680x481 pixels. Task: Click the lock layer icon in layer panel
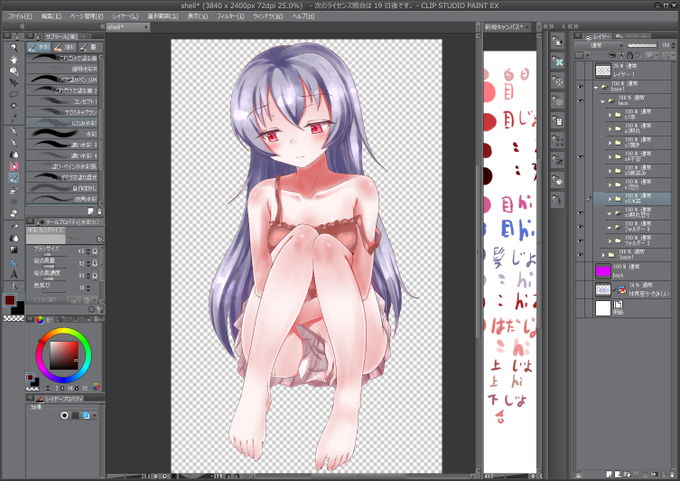click(x=630, y=55)
